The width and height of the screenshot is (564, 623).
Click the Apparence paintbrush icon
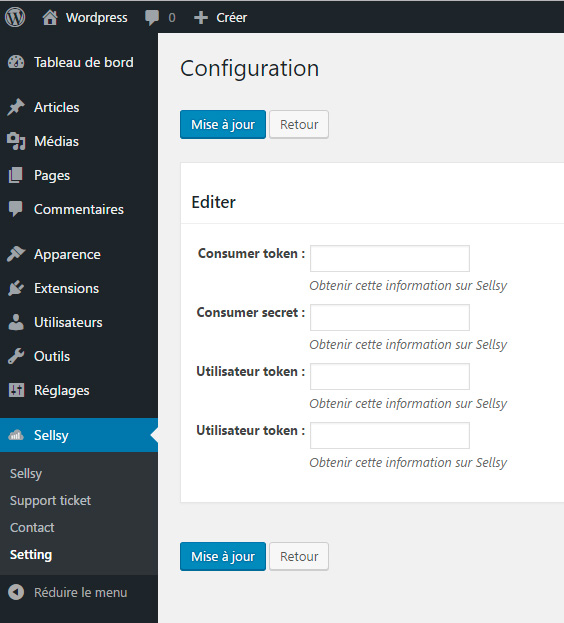[16, 254]
